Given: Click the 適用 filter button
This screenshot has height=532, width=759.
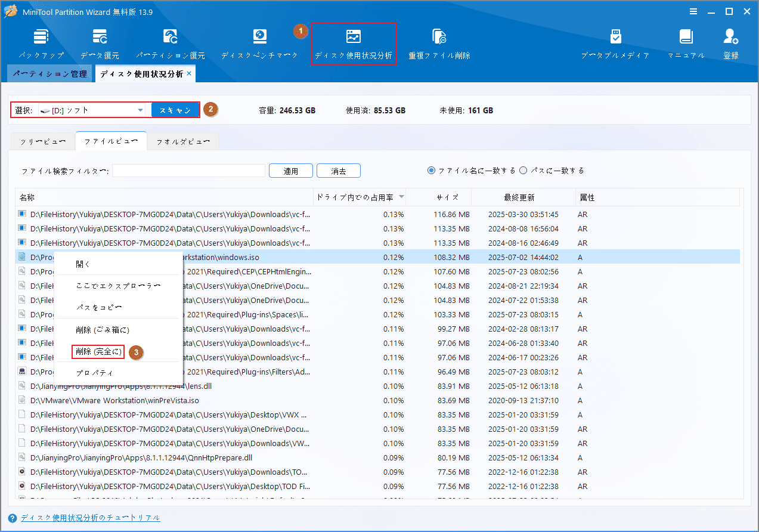Looking at the screenshot, I should click(291, 171).
